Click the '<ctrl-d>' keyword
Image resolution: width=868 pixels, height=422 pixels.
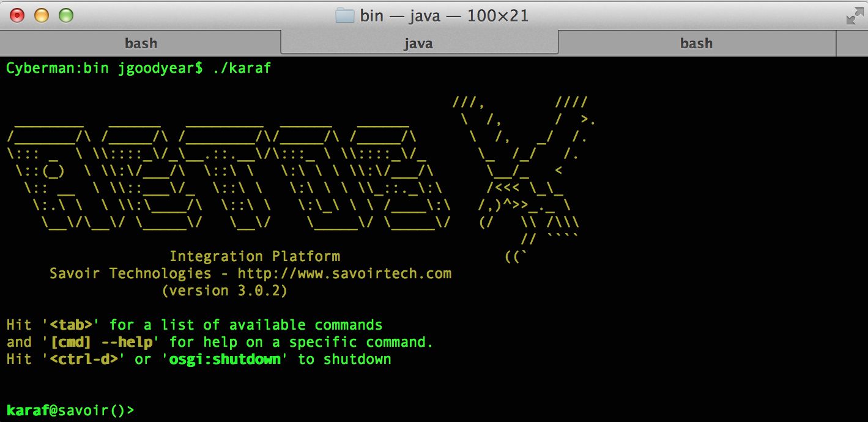pyautogui.click(x=84, y=359)
